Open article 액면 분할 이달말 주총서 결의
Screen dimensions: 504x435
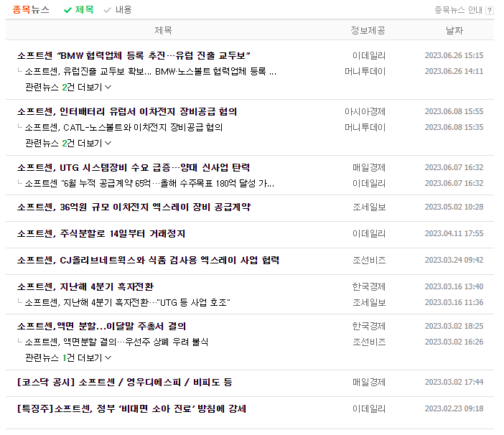(x=101, y=326)
